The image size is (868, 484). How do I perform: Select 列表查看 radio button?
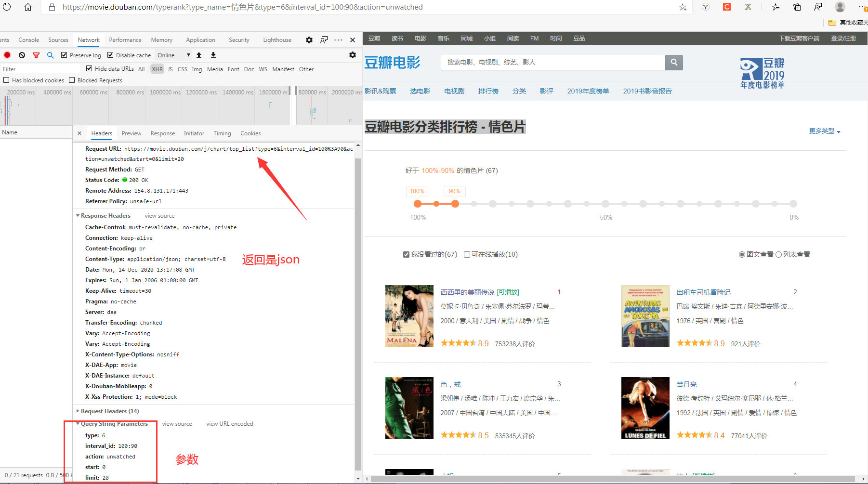tap(778, 254)
